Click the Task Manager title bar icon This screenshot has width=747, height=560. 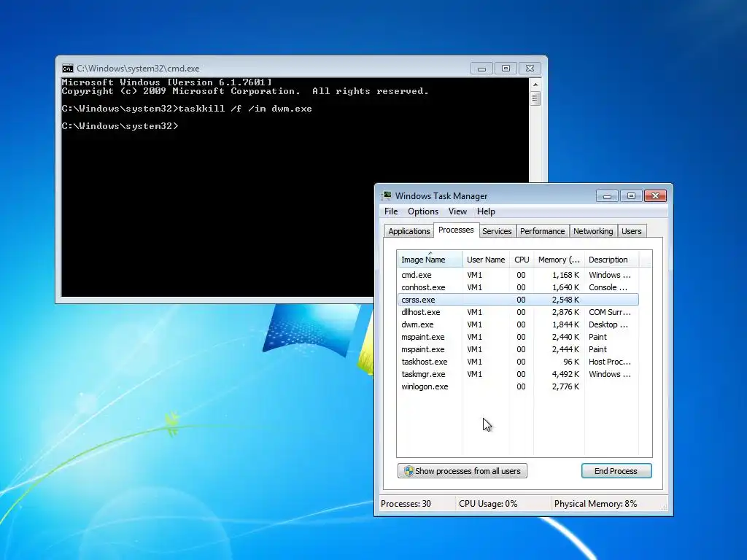[x=387, y=195]
